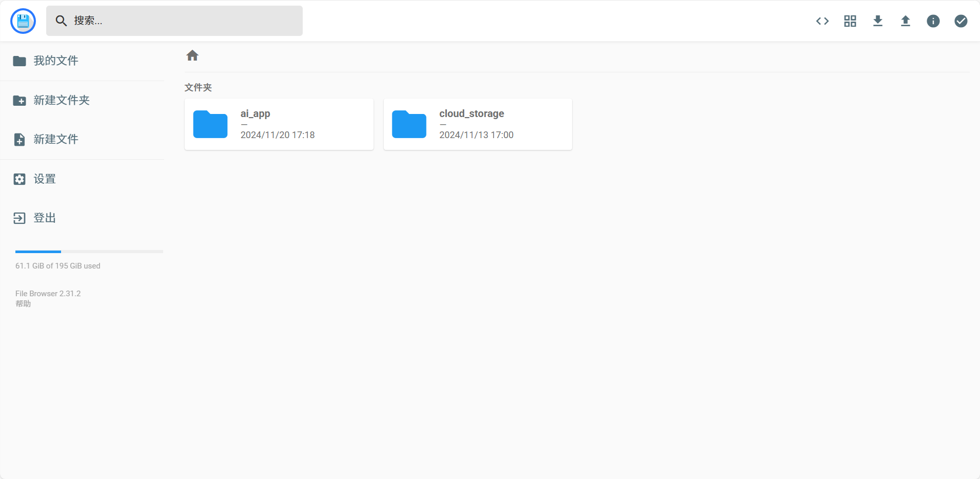Open the 帮助 help link

coord(23,304)
